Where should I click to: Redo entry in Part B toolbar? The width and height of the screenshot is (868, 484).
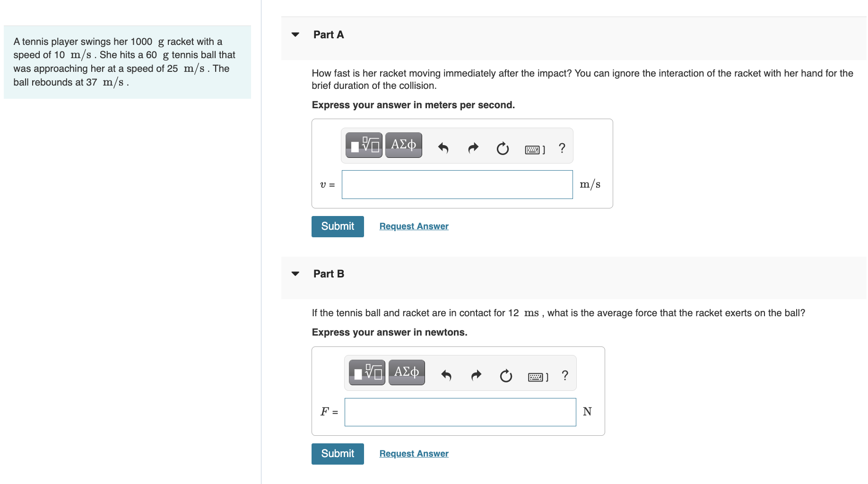click(x=477, y=376)
